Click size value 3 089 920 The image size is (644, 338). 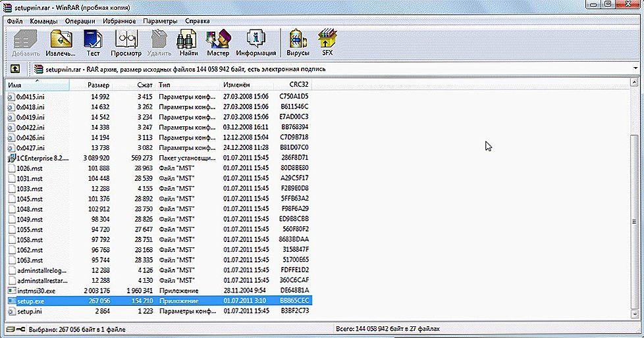(96, 158)
